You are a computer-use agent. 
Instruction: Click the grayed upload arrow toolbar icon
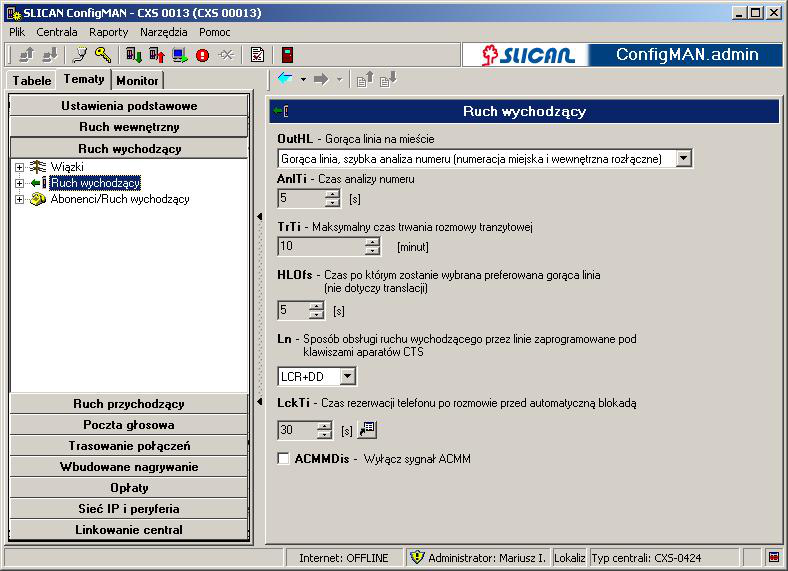click(x=26, y=55)
